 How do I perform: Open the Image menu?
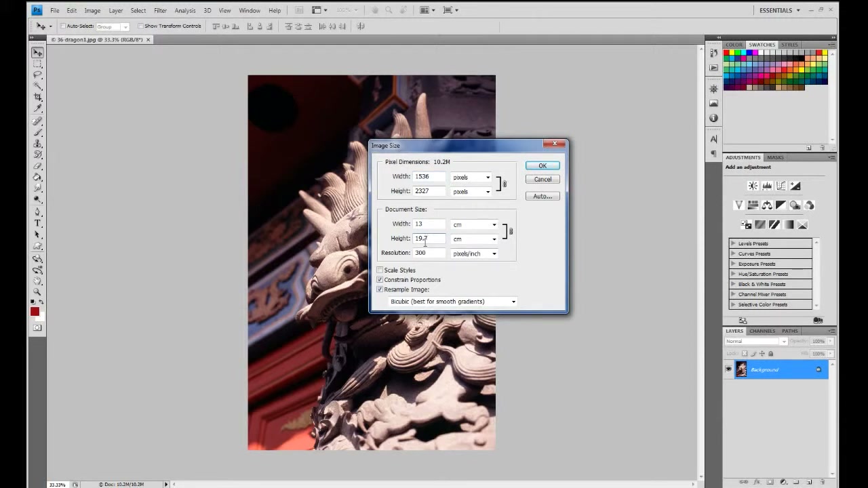click(92, 10)
